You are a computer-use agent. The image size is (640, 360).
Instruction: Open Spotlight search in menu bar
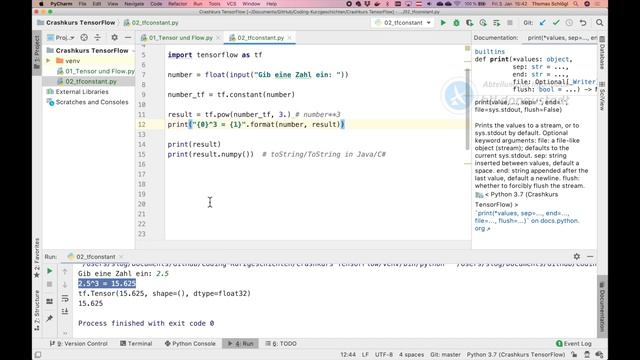pyautogui.click(x=576, y=4)
